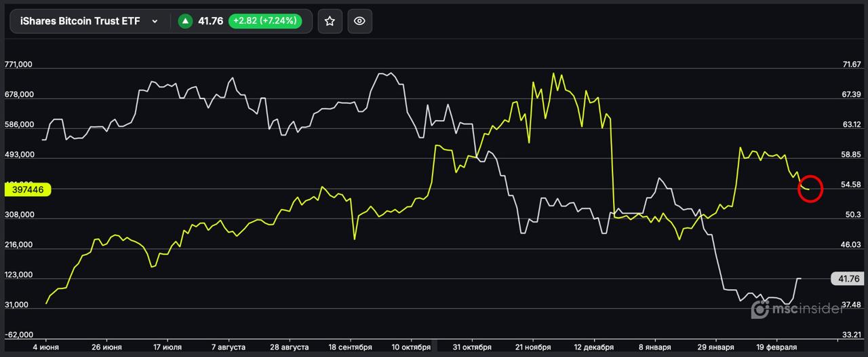Click the -62,000 left axis value
This screenshot has height=357, width=868.
[x=19, y=335]
